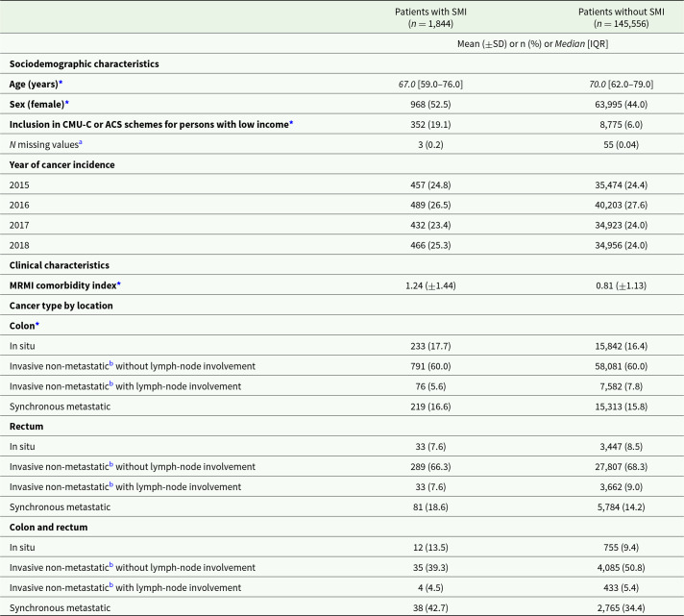
Task: Open the asterisk footnote beside low income schemes
Action: (x=291, y=124)
